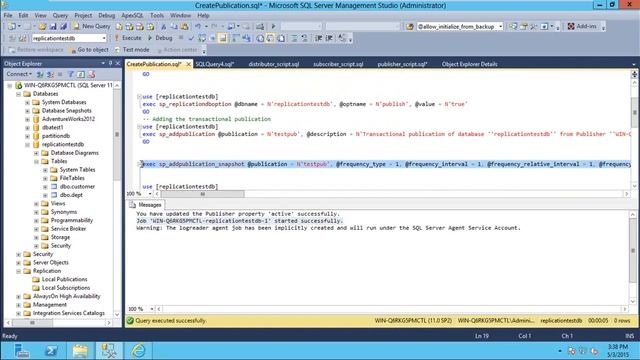Expand the System Databases node
This screenshot has width=640, height=360.
pyautogui.click(x=27, y=102)
